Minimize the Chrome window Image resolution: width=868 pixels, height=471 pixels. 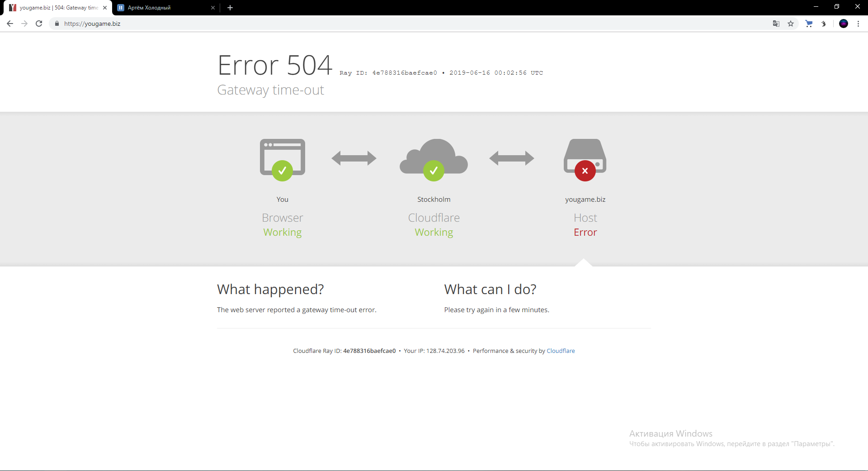(816, 7)
